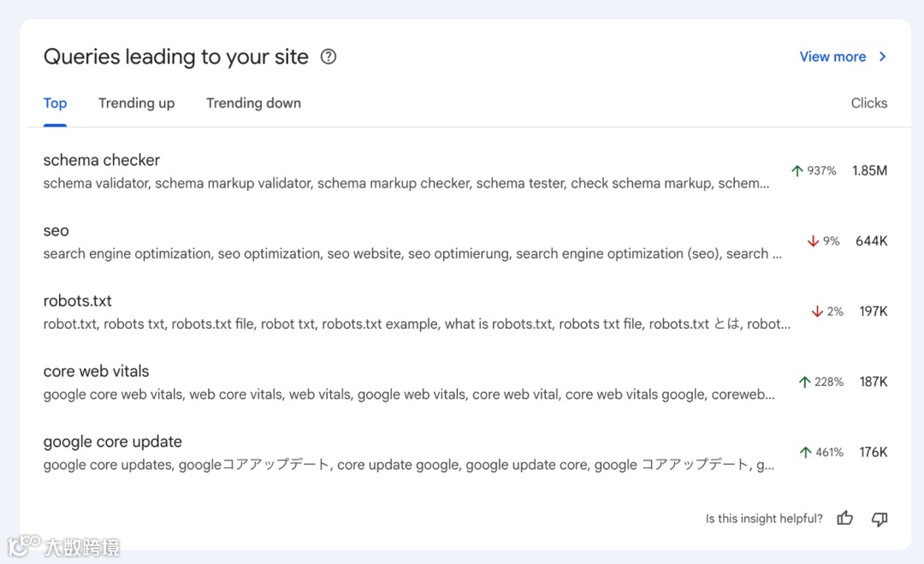Open the seo query row
This screenshot has height=564, width=924.
click(x=56, y=231)
